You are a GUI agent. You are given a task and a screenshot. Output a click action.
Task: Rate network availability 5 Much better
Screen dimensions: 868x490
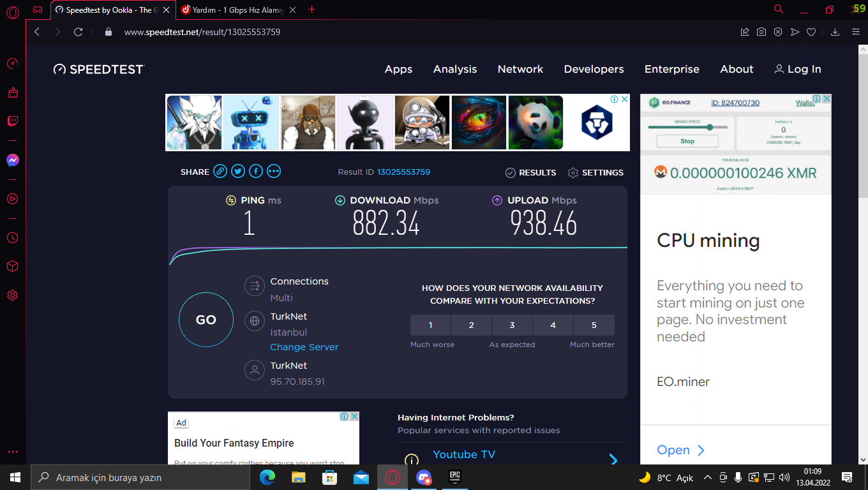click(x=594, y=325)
